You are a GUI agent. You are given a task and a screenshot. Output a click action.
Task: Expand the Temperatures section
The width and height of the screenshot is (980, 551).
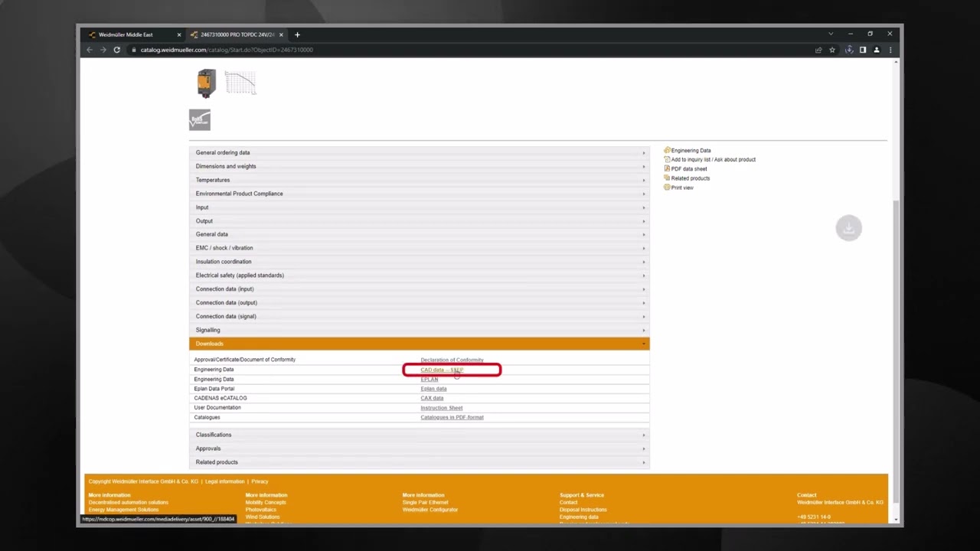[419, 180]
